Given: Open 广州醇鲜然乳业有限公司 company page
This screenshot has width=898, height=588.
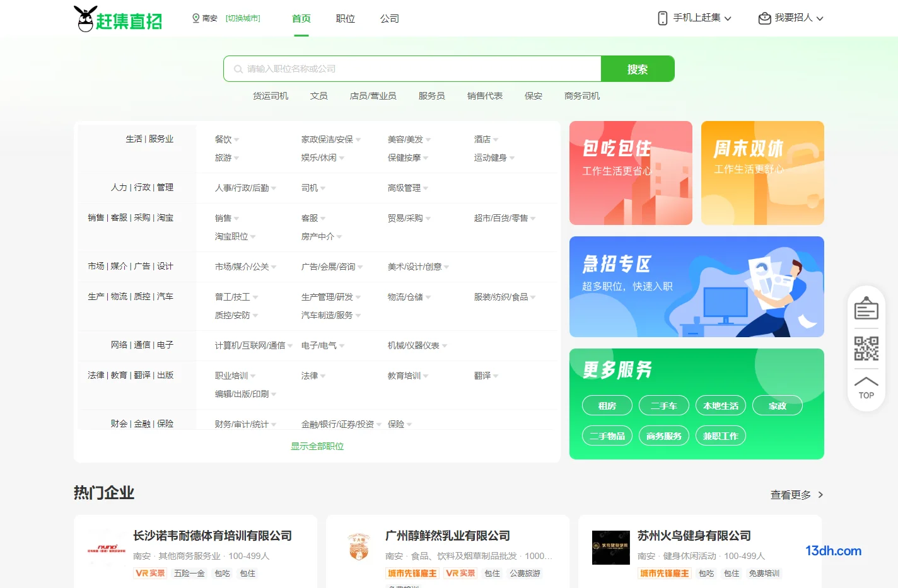Looking at the screenshot, I should click(448, 536).
